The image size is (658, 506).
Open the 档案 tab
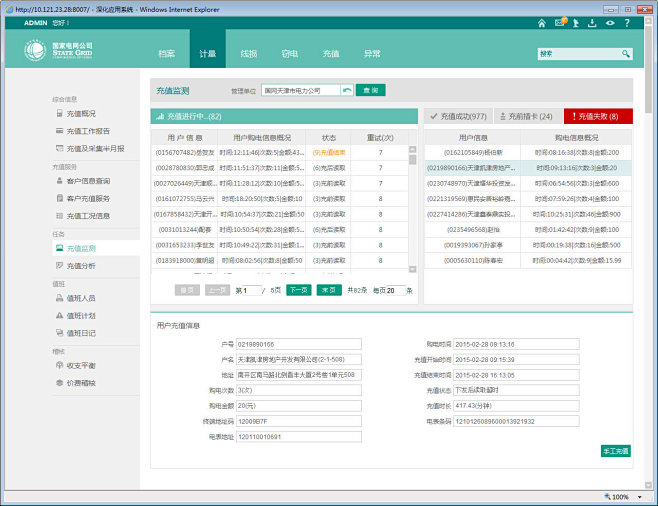tap(167, 53)
